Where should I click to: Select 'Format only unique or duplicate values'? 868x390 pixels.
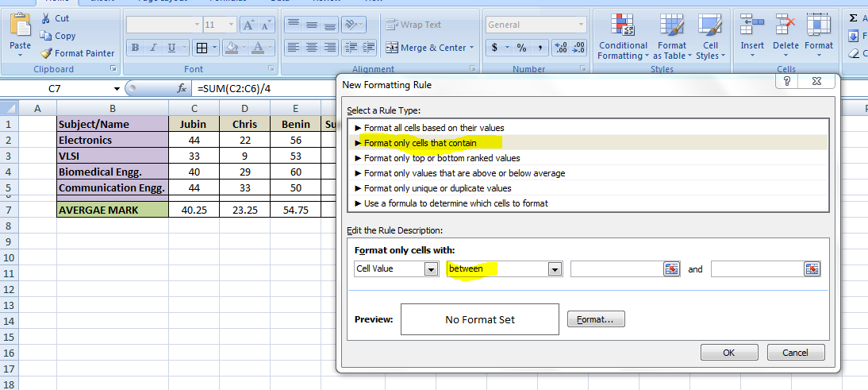tap(588, 188)
